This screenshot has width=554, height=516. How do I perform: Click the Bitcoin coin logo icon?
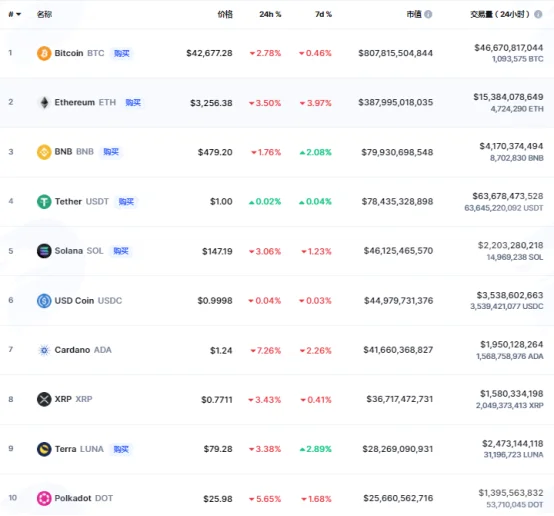tap(44, 53)
